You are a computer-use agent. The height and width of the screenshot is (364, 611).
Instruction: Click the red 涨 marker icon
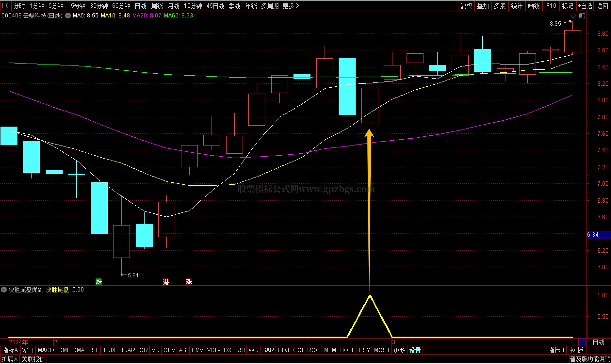[x=189, y=282]
